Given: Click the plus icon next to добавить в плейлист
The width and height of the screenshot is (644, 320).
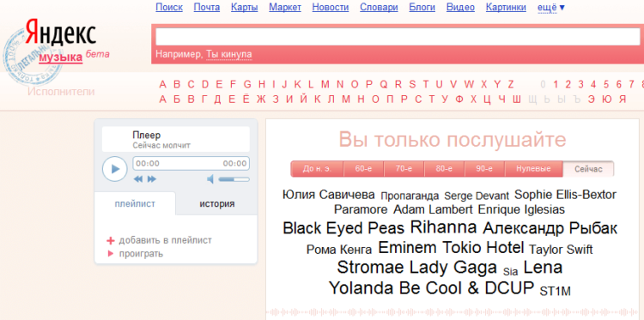Looking at the screenshot, I should tap(110, 240).
